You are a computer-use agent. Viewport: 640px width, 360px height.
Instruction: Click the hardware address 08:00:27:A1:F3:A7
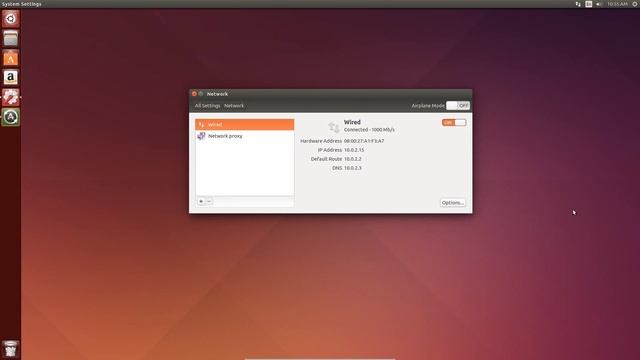(364, 141)
